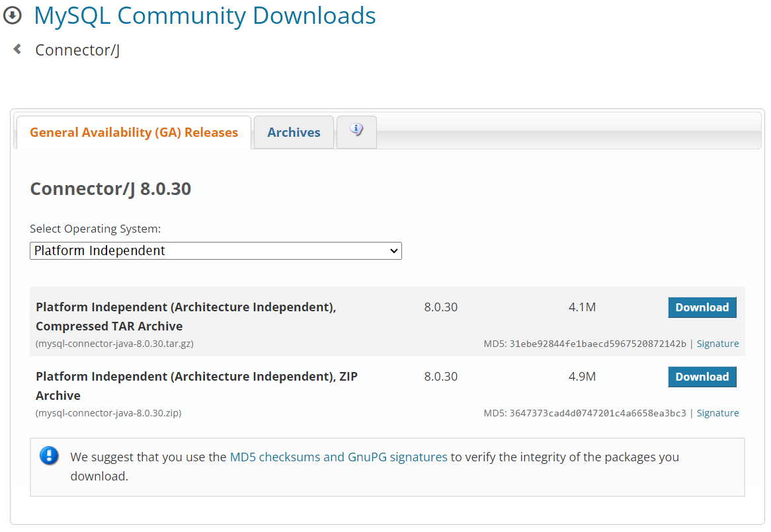Click the Connector/J breadcrumb text
The image size is (771, 532).
click(77, 50)
